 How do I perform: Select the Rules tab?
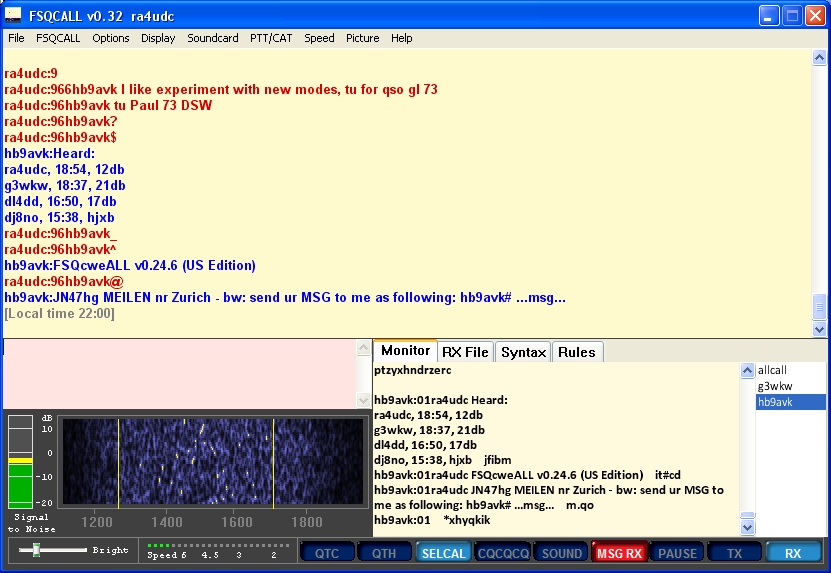coord(576,352)
